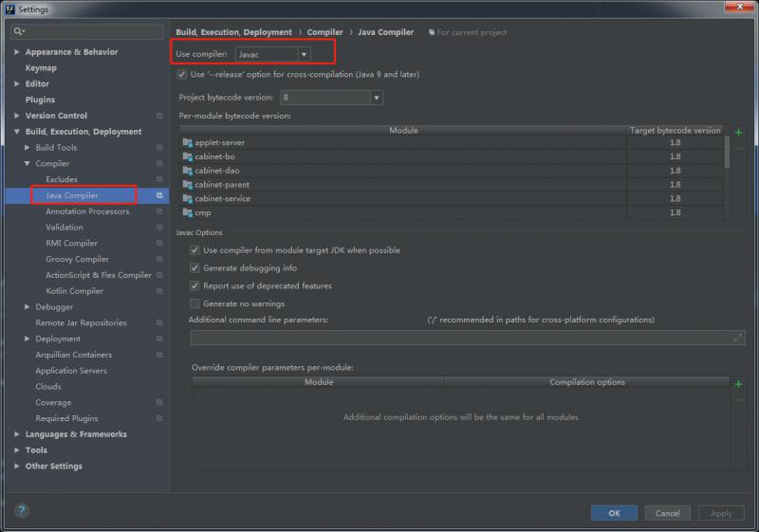Click Additional command line parameters field
Screen dimensions: 759x532
click(x=468, y=338)
